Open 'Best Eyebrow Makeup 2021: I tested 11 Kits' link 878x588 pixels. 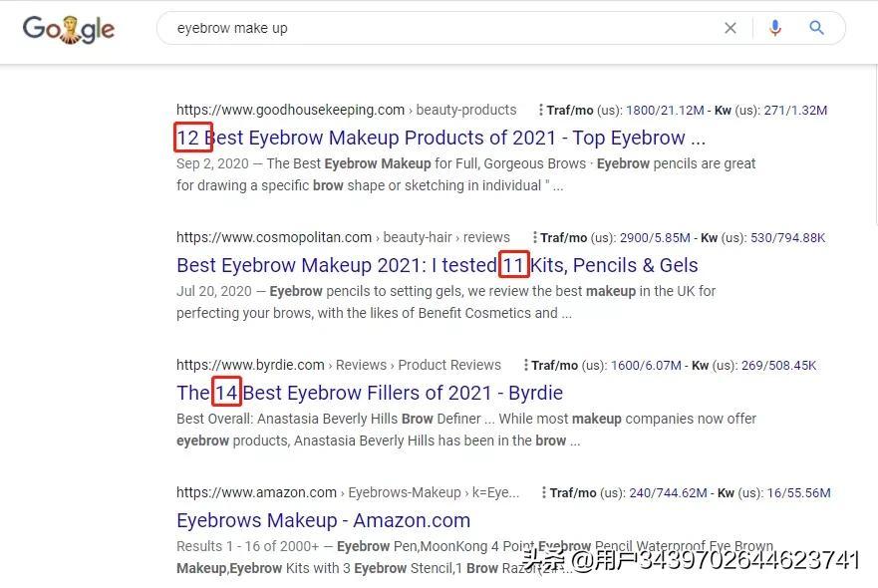[x=438, y=265]
